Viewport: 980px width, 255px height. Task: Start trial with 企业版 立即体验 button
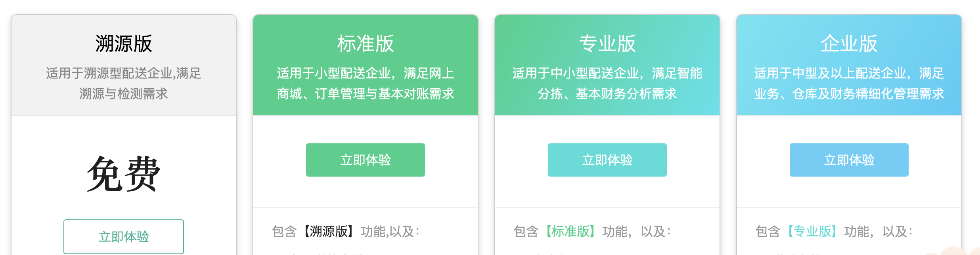pyautogui.click(x=849, y=160)
